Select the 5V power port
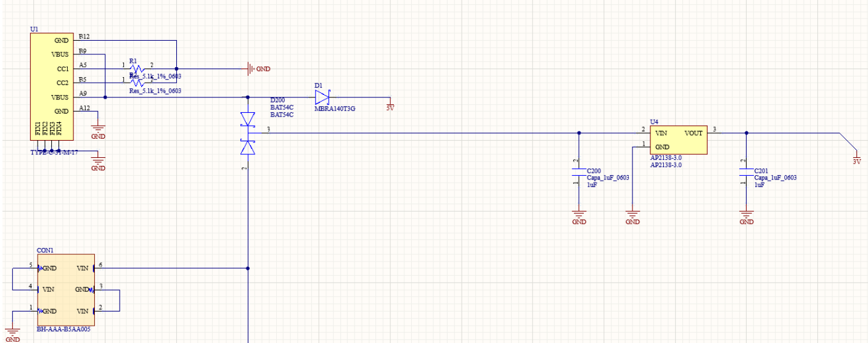The height and width of the screenshot is (343, 868). pyautogui.click(x=390, y=104)
